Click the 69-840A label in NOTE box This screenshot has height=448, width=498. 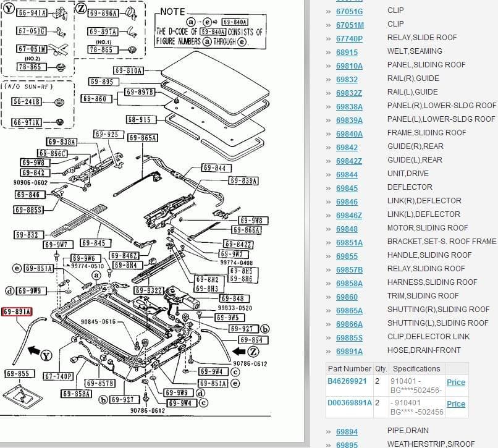(235, 22)
